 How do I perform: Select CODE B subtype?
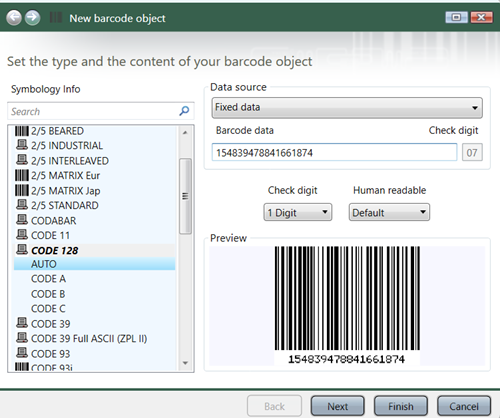click(x=48, y=294)
